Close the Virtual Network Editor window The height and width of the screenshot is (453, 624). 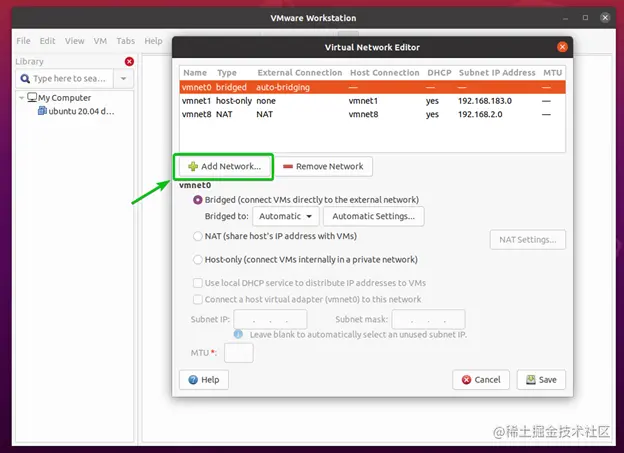562,47
